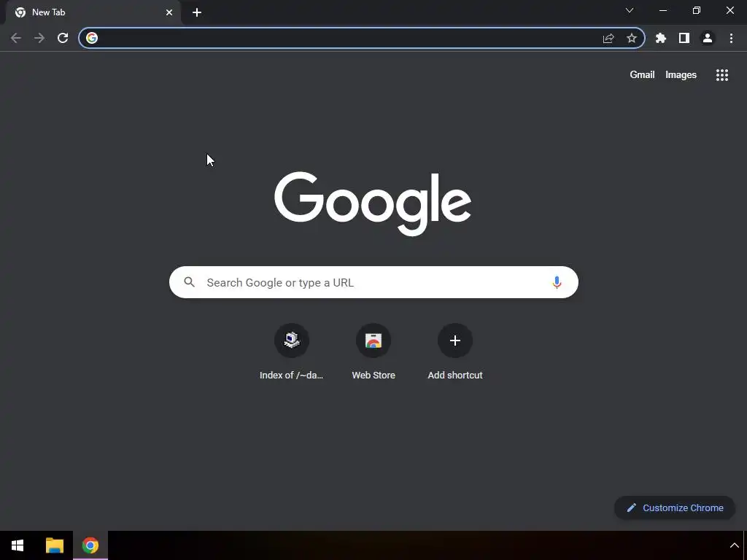The height and width of the screenshot is (560, 747).
Task: Open the Index of /~da... shortcut
Action: [292, 352]
